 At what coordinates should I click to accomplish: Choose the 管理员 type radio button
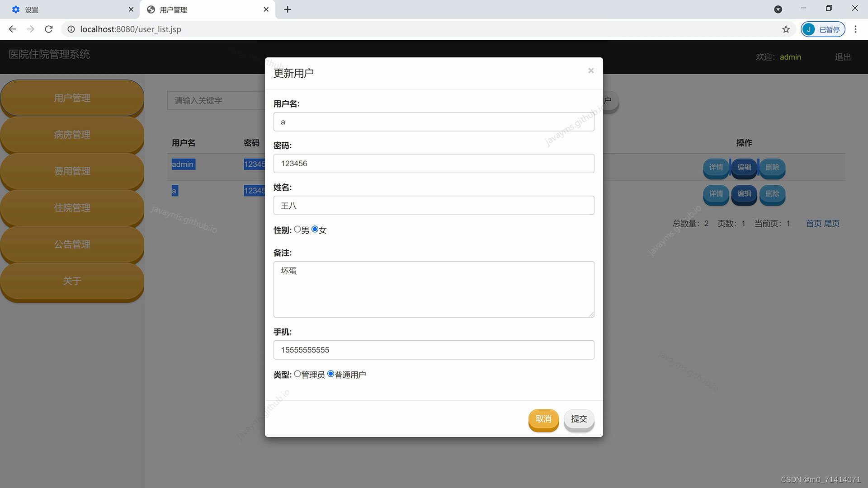point(297,374)
